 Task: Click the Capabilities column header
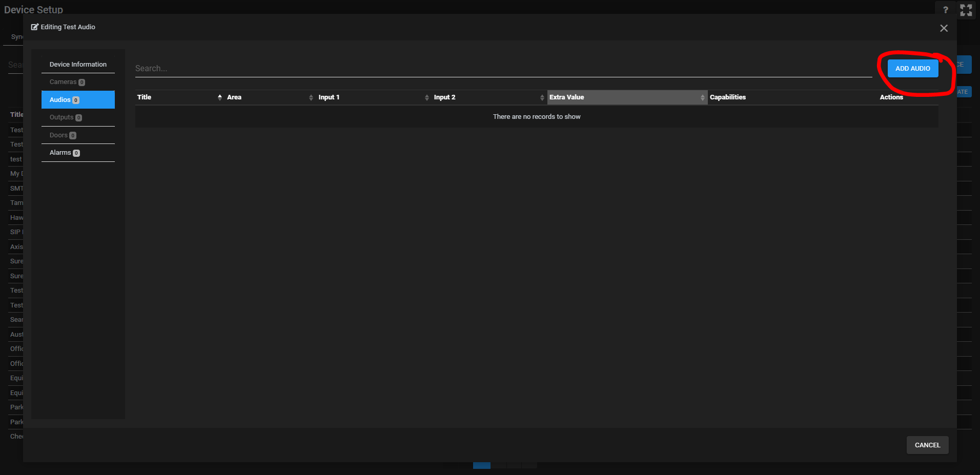[x=727, y=97]
